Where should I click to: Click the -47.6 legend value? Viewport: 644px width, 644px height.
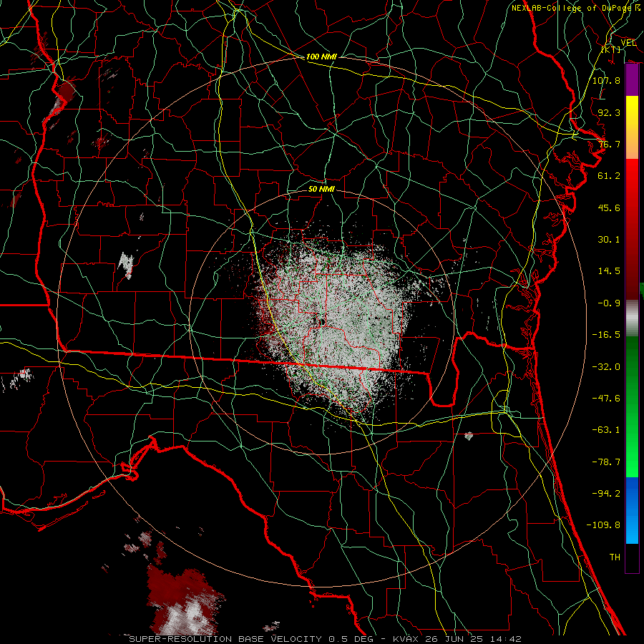[x=606, y=399]
